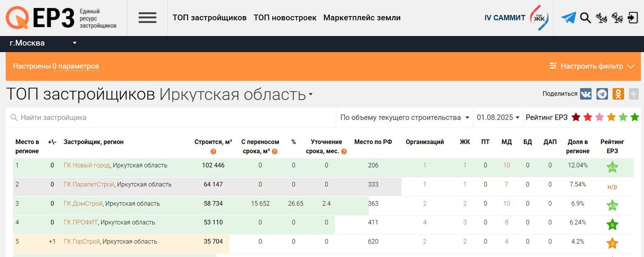Click the help icon under Строится, м²
The width and height of the screenshot is (644, 257).
pos(213,152)
